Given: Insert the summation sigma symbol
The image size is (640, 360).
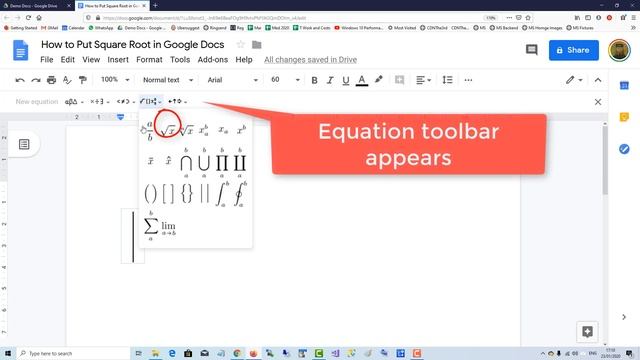Looking at the screenshot, I should [x=151, y=226].
